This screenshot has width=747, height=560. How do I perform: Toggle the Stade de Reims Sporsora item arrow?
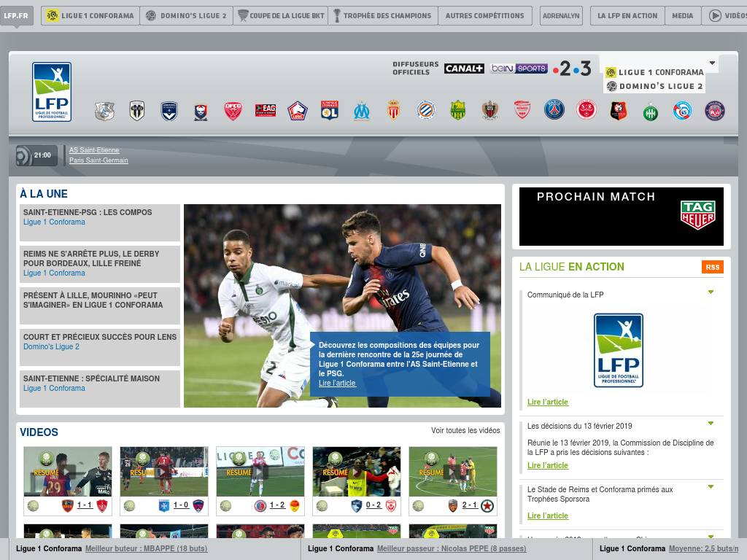(x=711, y=487)
